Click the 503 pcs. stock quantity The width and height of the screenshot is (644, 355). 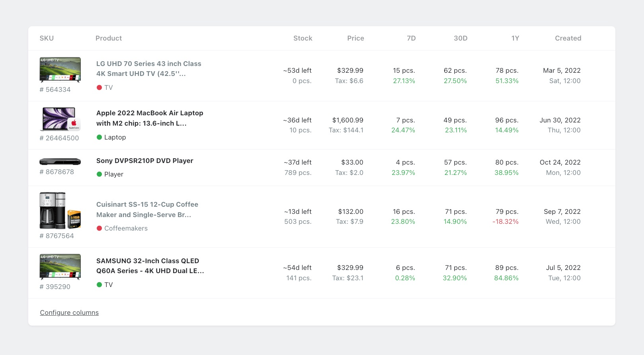[x=298, y=221]
